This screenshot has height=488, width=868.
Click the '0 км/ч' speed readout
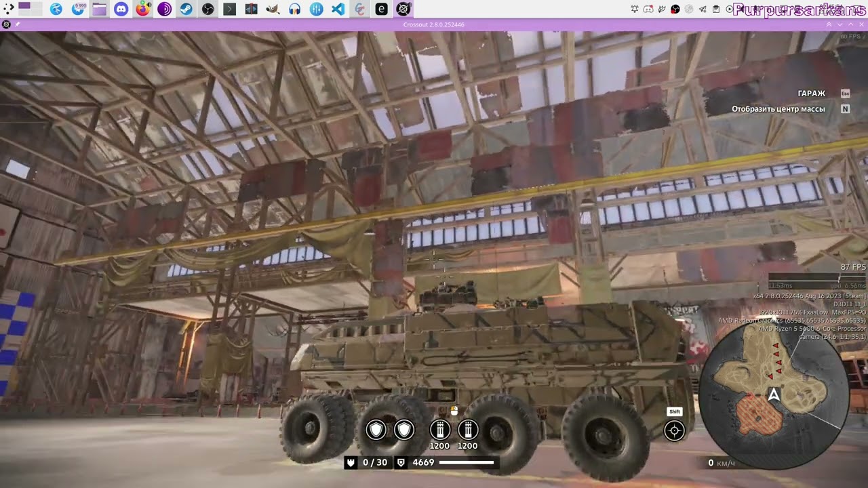(x=722, y=463)
